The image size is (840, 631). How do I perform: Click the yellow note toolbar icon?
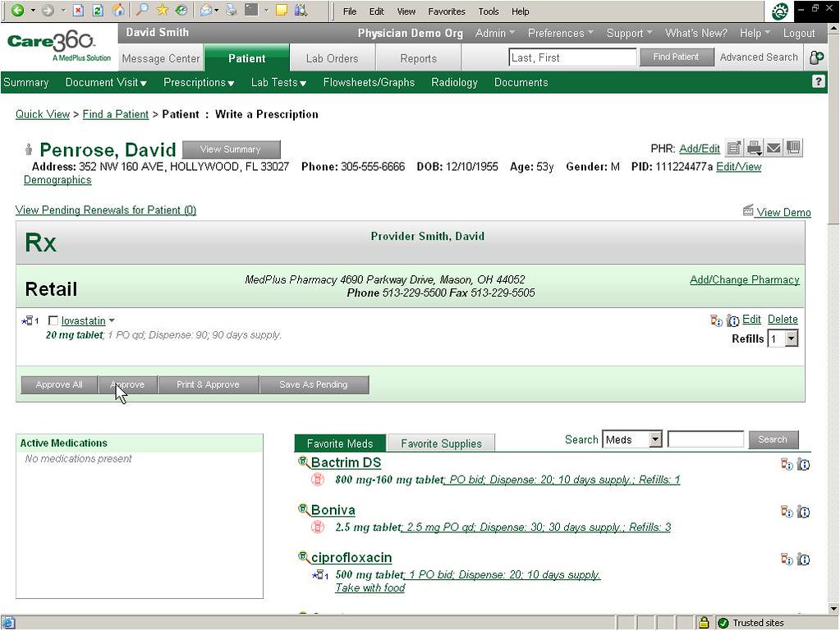point(282,10)
